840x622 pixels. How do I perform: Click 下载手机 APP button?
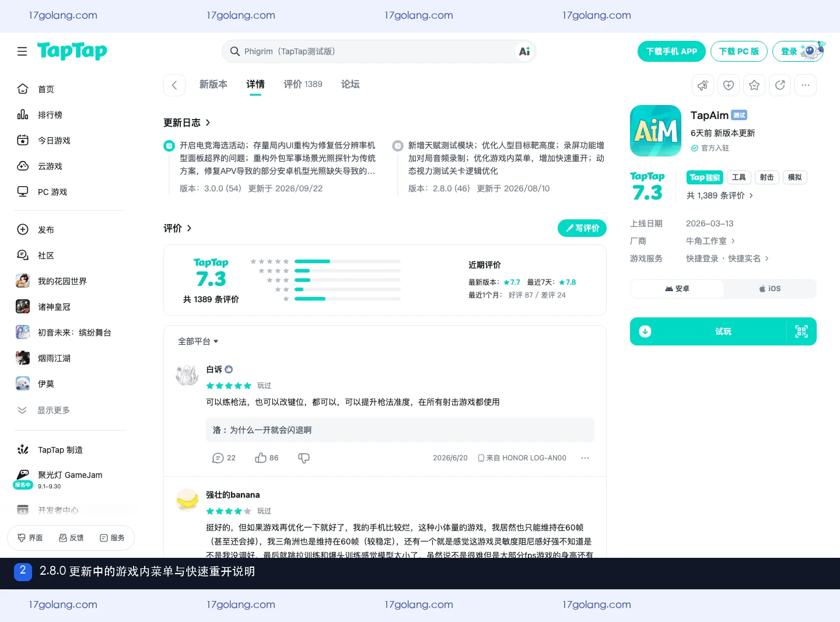pos(671,51)
